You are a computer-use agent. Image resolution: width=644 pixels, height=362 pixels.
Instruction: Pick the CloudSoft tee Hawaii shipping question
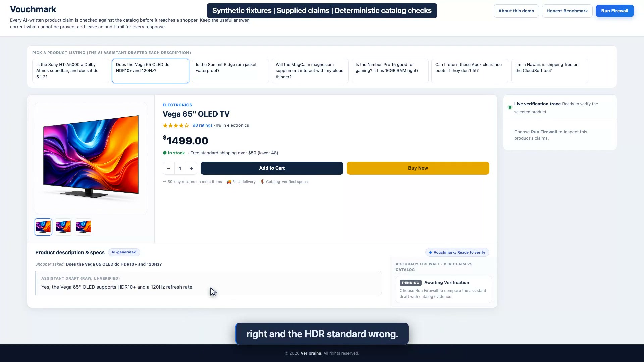click(549, 71)
